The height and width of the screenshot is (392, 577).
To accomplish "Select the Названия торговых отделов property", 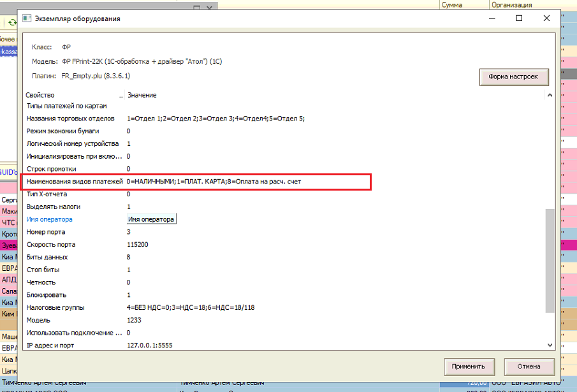I will point(70,119).
